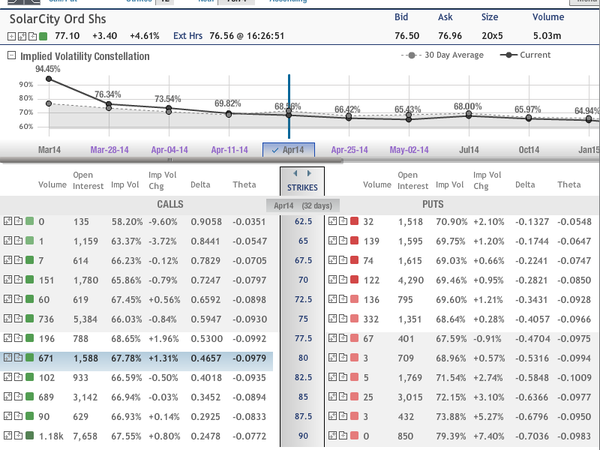Click the 90 strike link

303,436
